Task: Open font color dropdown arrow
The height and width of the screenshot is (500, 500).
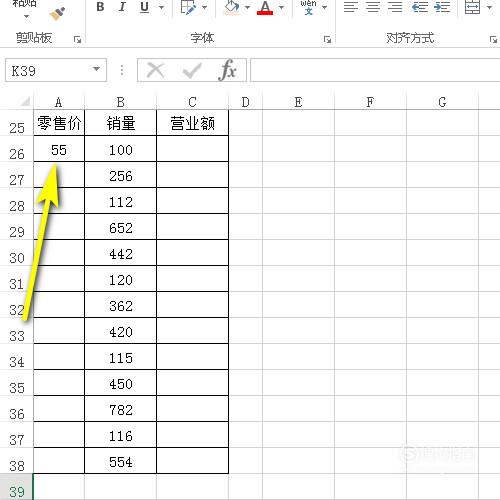Action: point(281,7)
